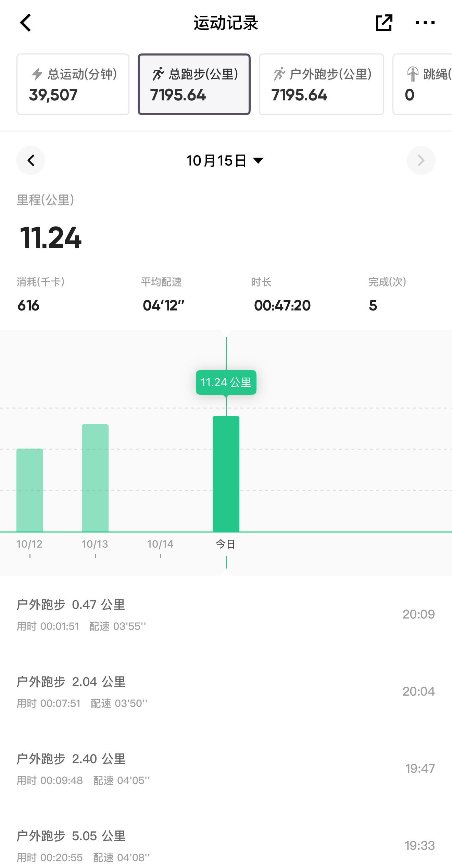The image size is (452, 868).
Task: Click the 时长 value 00:47:20
Action: click(282, 305)
